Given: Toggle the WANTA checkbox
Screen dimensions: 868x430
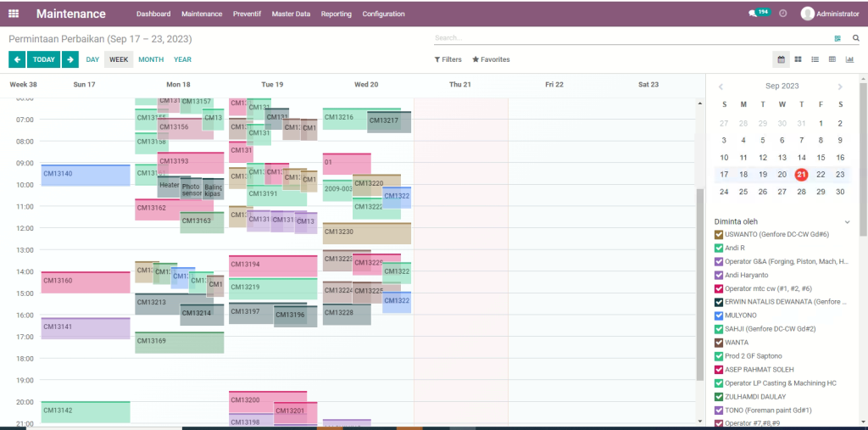Looking at the screenshot, I should coord(719,343).
